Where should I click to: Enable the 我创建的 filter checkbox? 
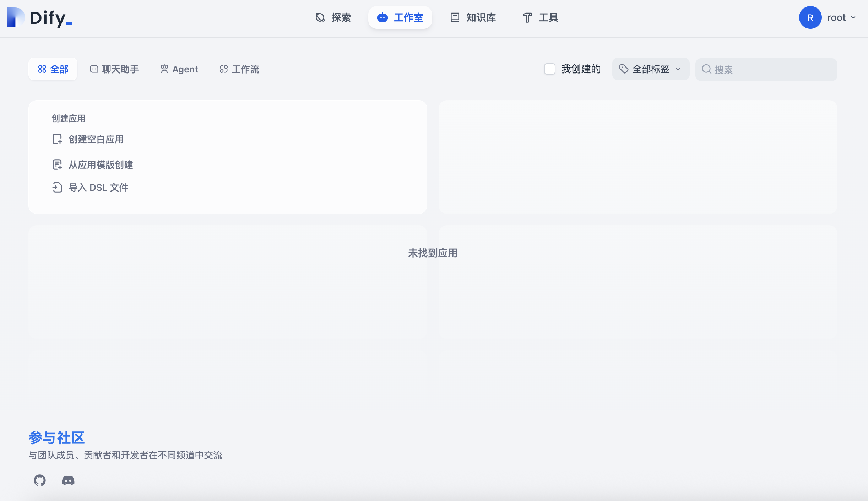pyautogui.click(x=549, y=69)
